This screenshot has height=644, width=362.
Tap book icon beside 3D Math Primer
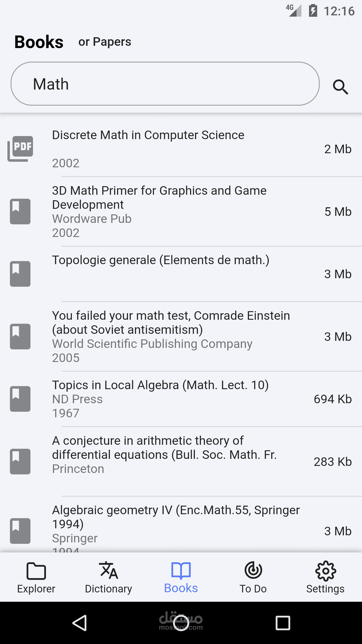[20, 211]
